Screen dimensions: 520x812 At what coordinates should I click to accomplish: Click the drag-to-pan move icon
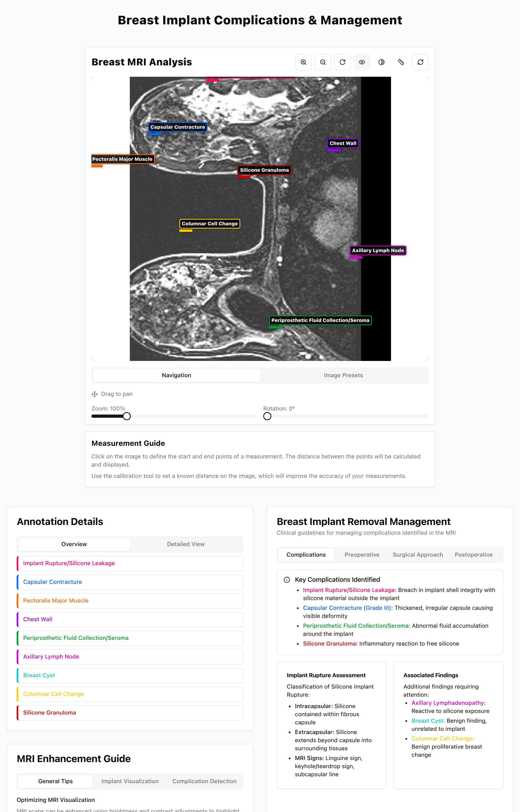pyautogui.click(x=94, y=394)
